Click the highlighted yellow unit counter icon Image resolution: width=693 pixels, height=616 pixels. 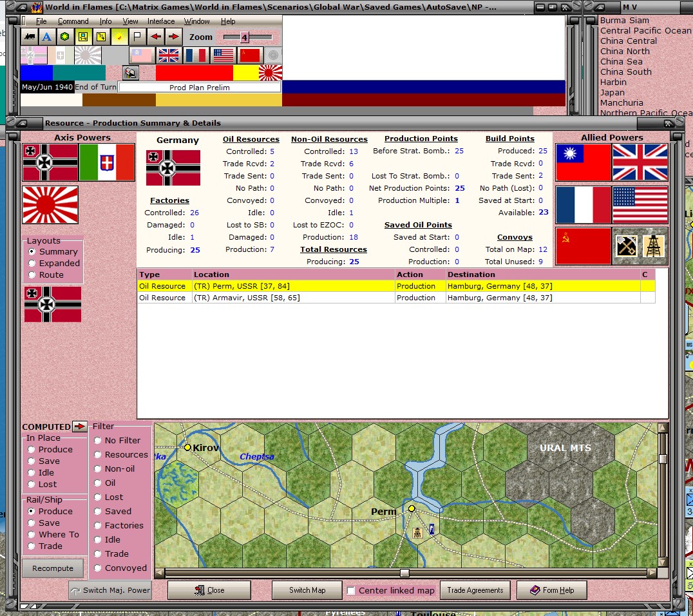click(x=83, y=37)
